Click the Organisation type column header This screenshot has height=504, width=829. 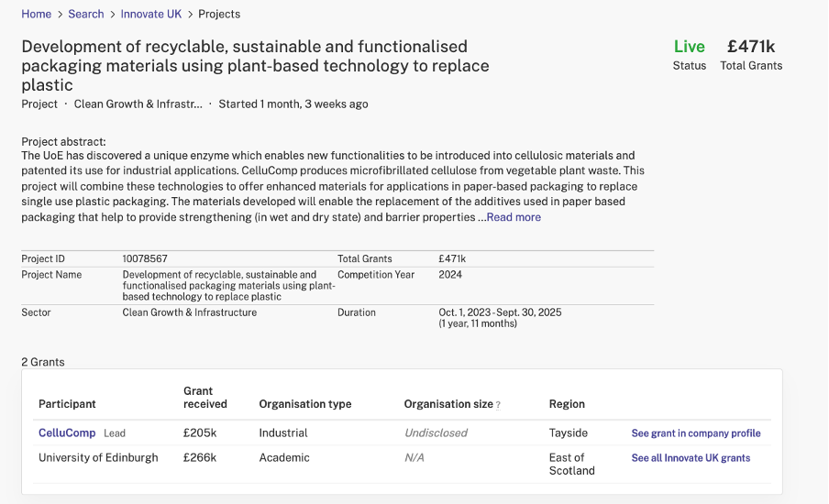pyautogui.click(x=305, y=404)
